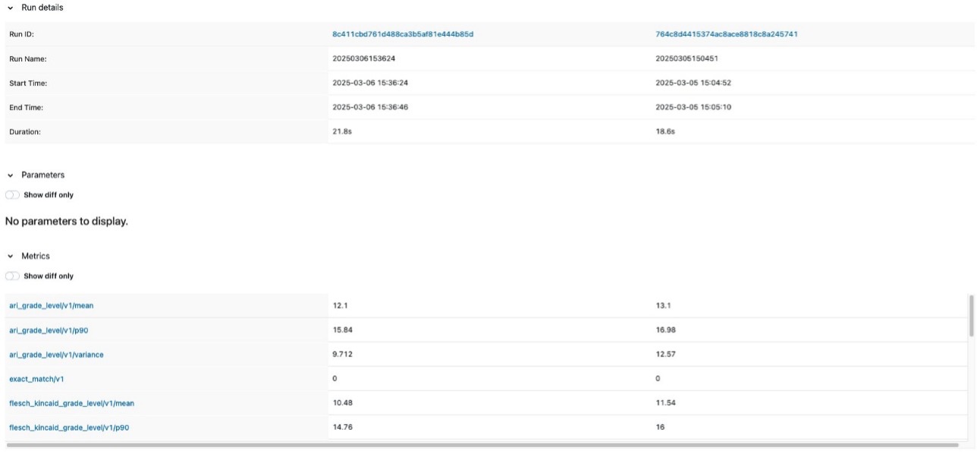The height and width of the screenshot is (454, 980).
Task: Select the flesch_kincaid mean value 10.48
Action: click(x=343, y=403)
